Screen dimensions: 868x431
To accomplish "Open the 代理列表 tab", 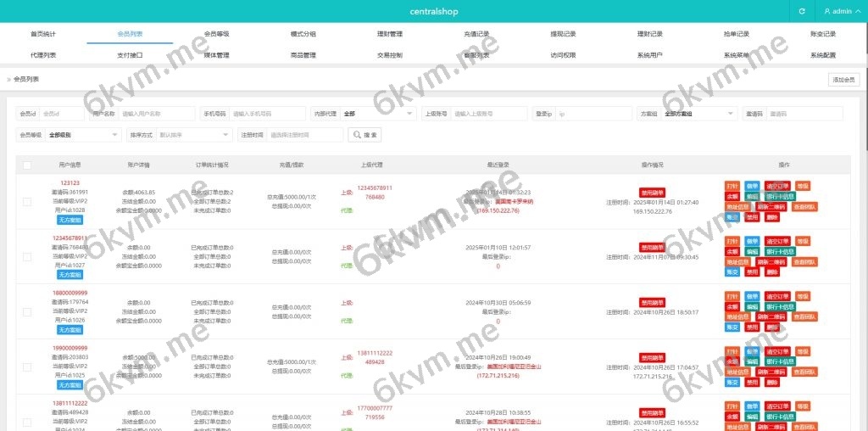I will pyautogui.click(x=43, y=55).
